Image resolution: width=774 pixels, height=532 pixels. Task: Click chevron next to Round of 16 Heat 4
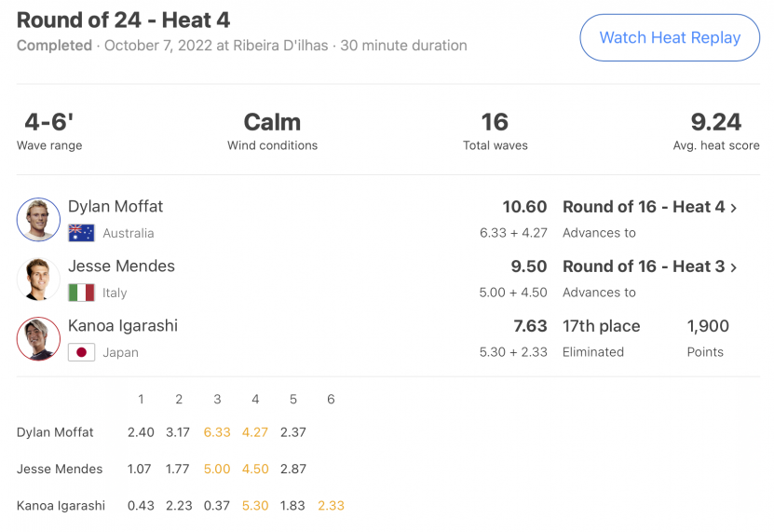pos(734,208)
